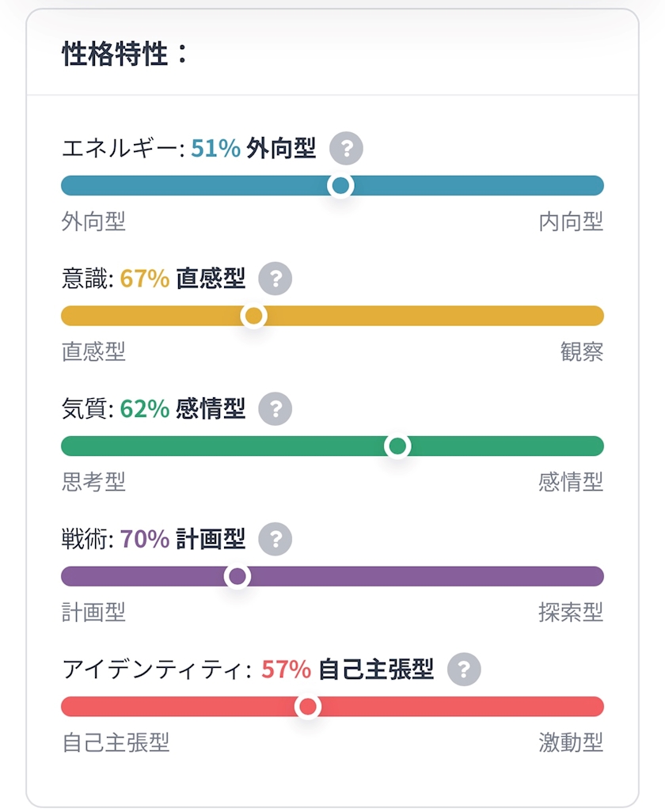The width and height of the screenshot is (665, 812).
Task: Click the 67% 直感型 result text
Action: 183,279
